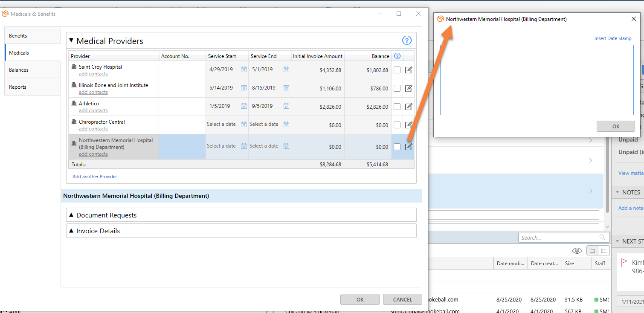Open the Benefits tab
The height and width of the screenshot is (313, 644).
point(33,35)
